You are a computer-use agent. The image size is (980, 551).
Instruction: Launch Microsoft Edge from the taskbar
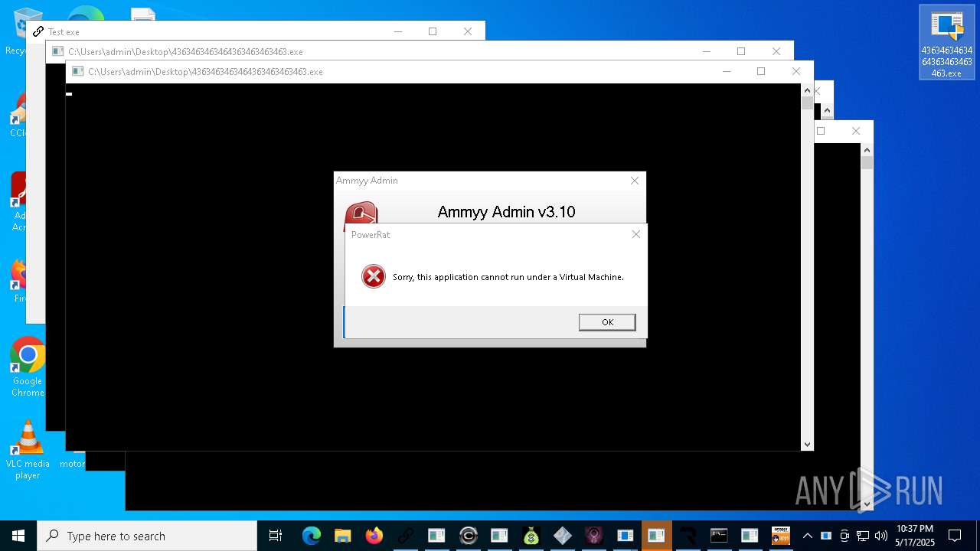coord(311,536)
